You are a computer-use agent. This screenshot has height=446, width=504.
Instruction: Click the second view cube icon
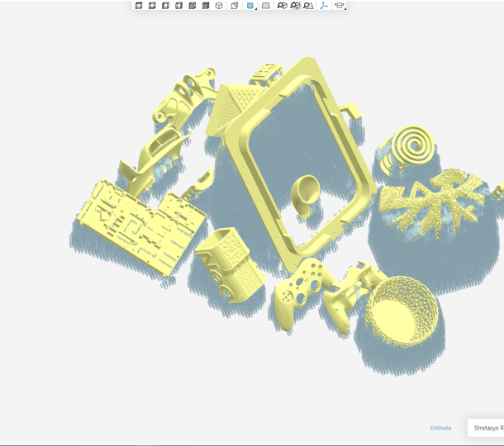point(152,6)
